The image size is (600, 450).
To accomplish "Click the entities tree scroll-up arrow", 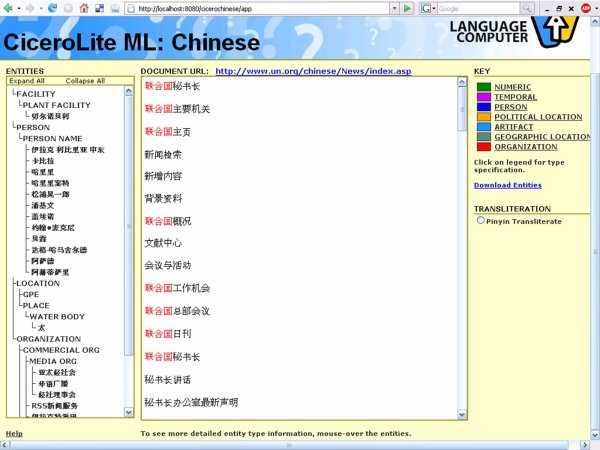I will click(x=129, y=91).
